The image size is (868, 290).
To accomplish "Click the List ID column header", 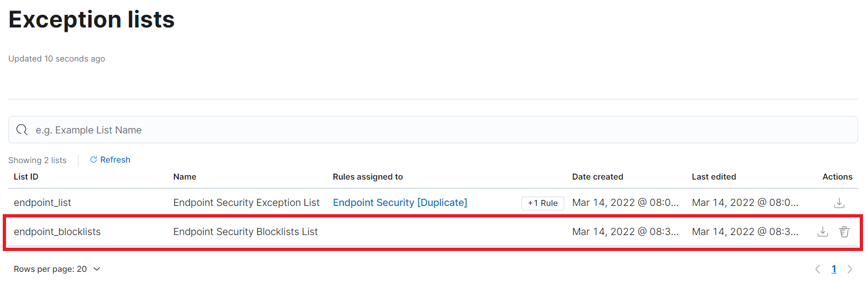I will (26, 177).
